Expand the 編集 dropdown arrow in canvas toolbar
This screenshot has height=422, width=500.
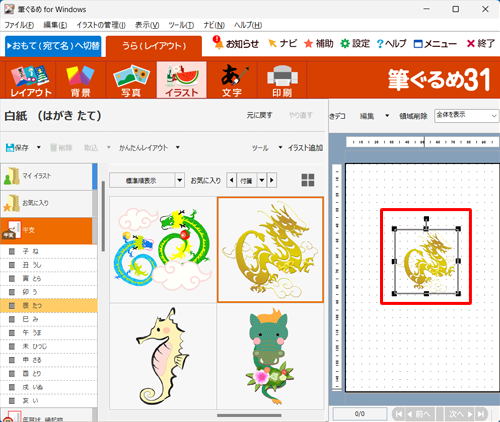pos(387,116)
